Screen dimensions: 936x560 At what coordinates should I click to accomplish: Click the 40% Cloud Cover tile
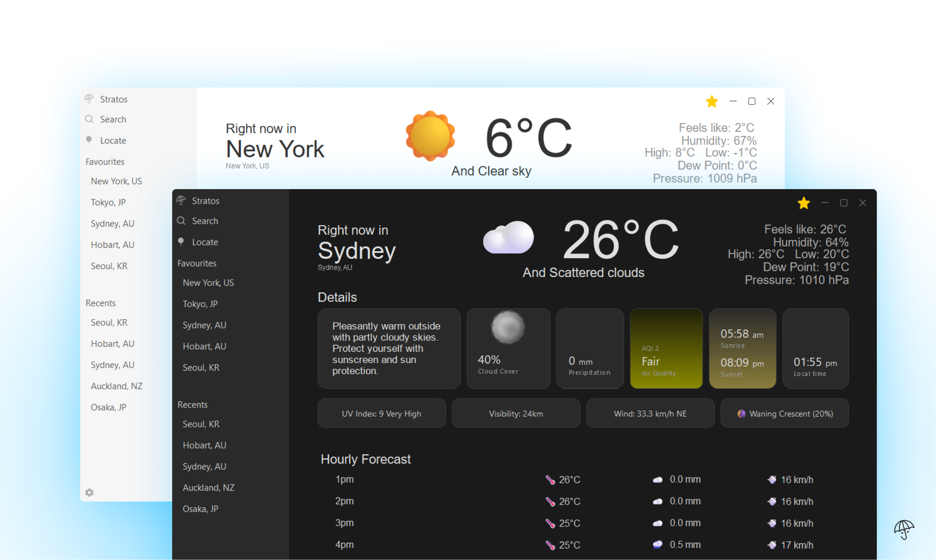point(508,348)
